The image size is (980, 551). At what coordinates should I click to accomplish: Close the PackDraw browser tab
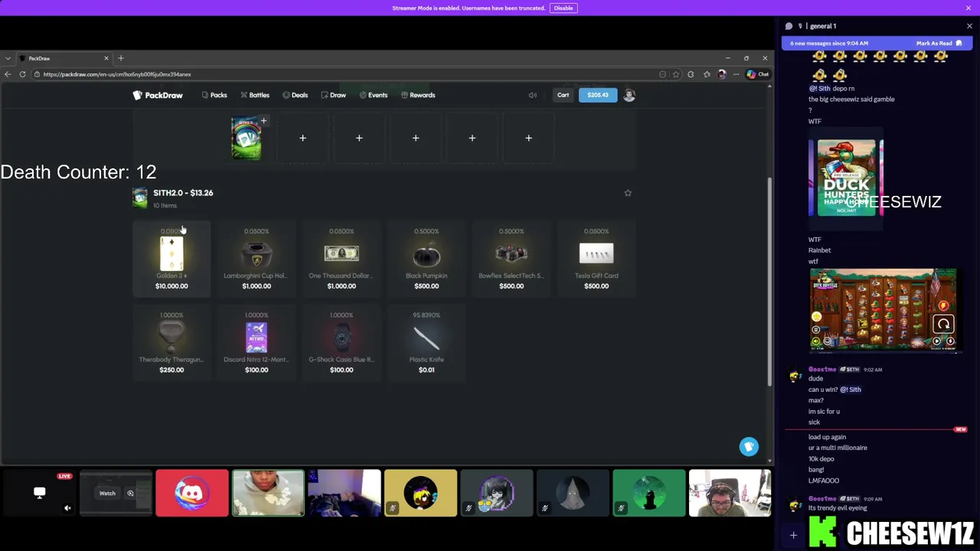tap(106, 58)
